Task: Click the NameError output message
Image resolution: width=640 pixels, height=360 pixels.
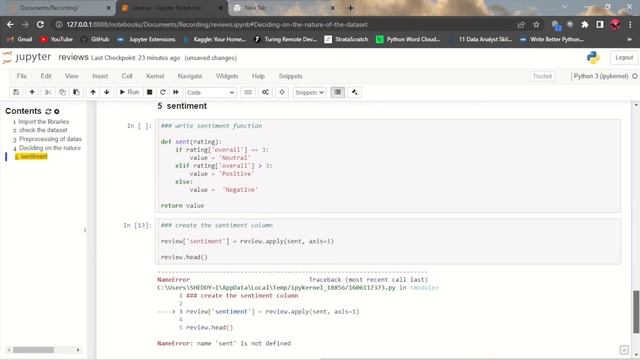Action: [224, 344]
